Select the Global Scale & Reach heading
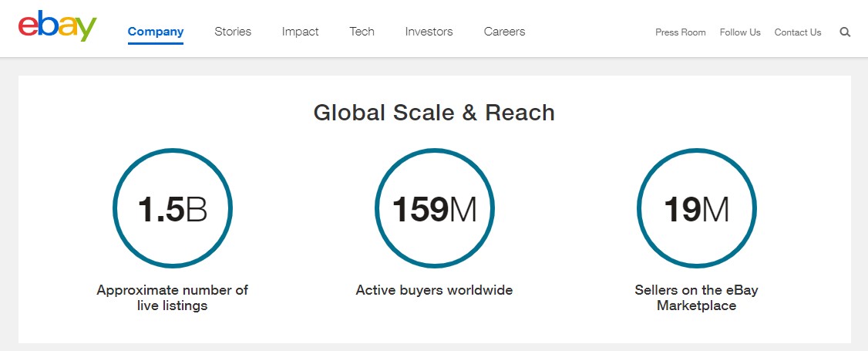 coord(434,113)
